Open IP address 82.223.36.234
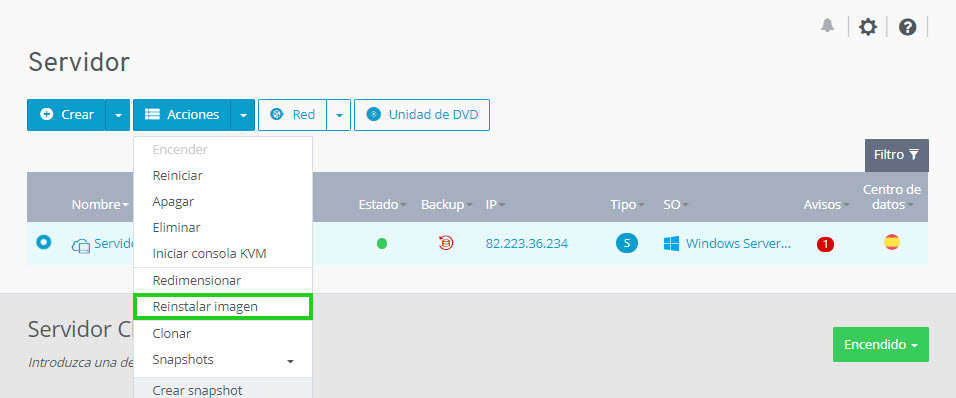This screenshot has width=956, height=398. (x=527, y=244)
